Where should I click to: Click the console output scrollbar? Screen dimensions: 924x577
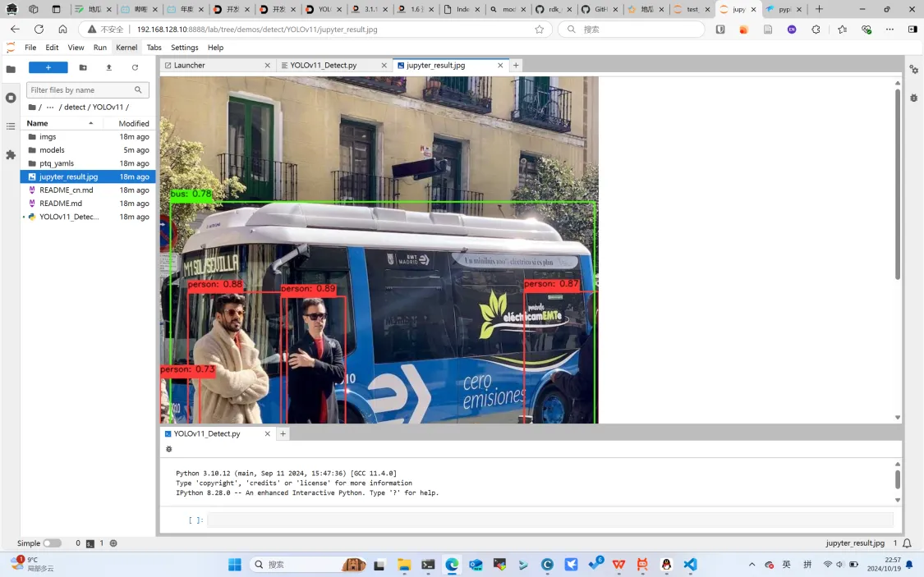point(898,479)
